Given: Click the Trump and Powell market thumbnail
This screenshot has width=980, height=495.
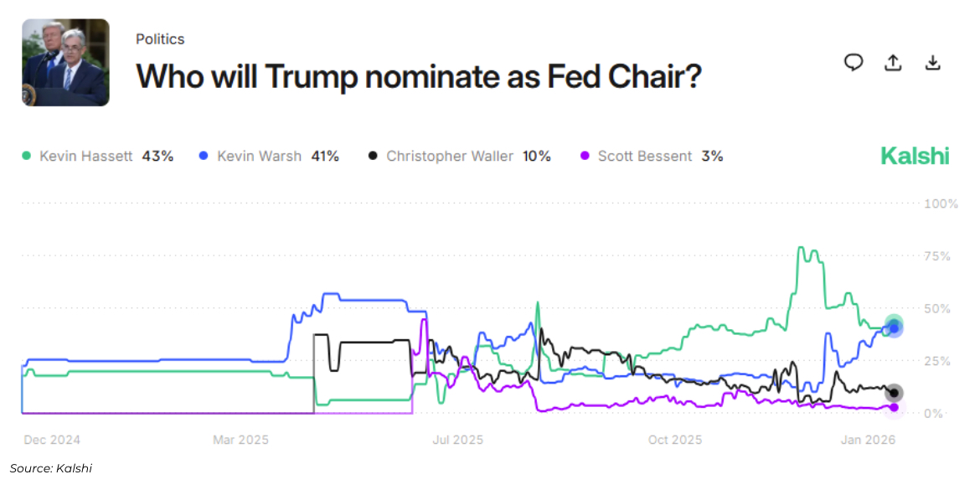Looking at the screenshot, I should pos(65,63).
